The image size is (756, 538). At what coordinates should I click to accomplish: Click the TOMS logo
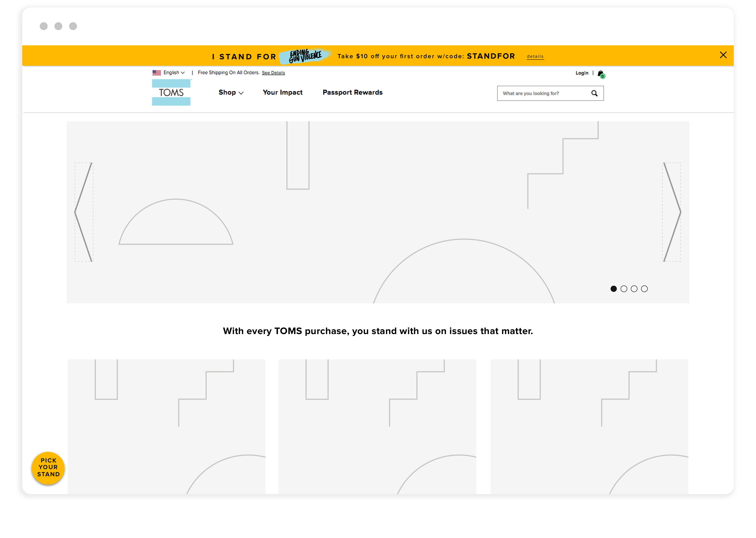[171, 92]
